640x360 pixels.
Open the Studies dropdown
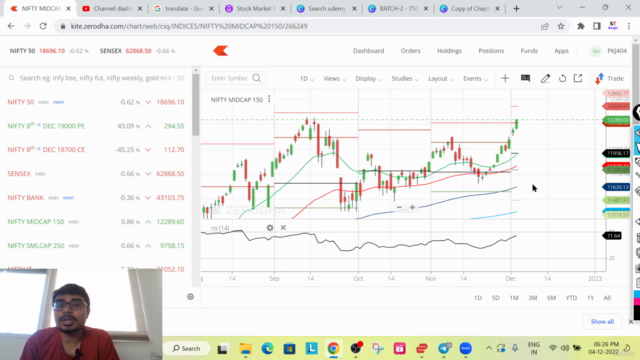tap(405, 78)
